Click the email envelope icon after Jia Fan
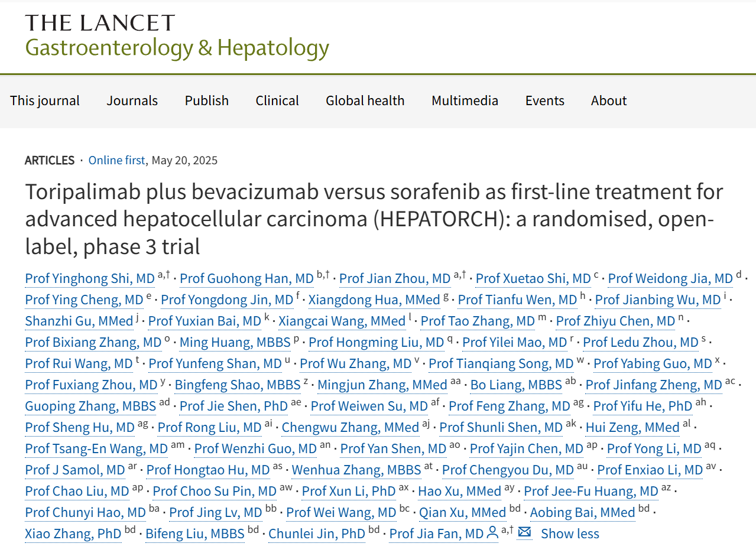The height and width of the screenshot is (553, 756). 524,533
